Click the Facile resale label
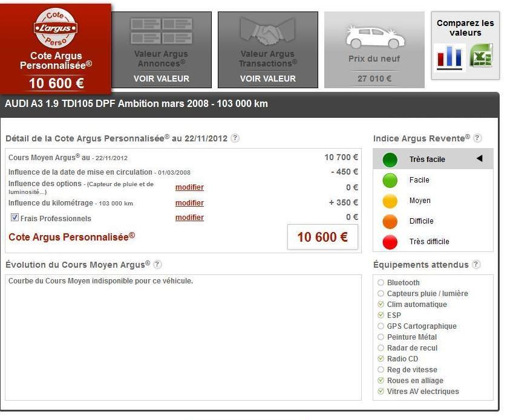Image resolution: width=513 pixels, height=420 pixels. pyautogui.click(x=419, y=179)
